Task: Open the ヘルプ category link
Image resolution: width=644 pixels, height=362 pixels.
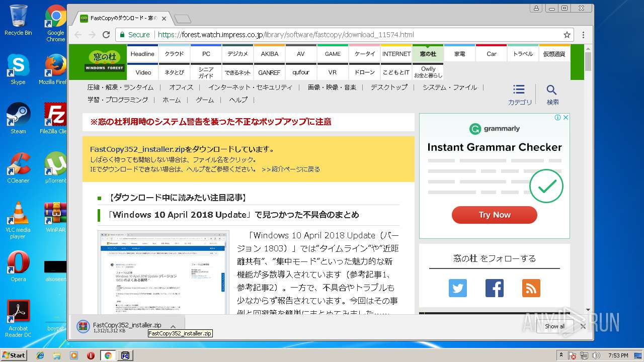Action: tap(238, 100)
